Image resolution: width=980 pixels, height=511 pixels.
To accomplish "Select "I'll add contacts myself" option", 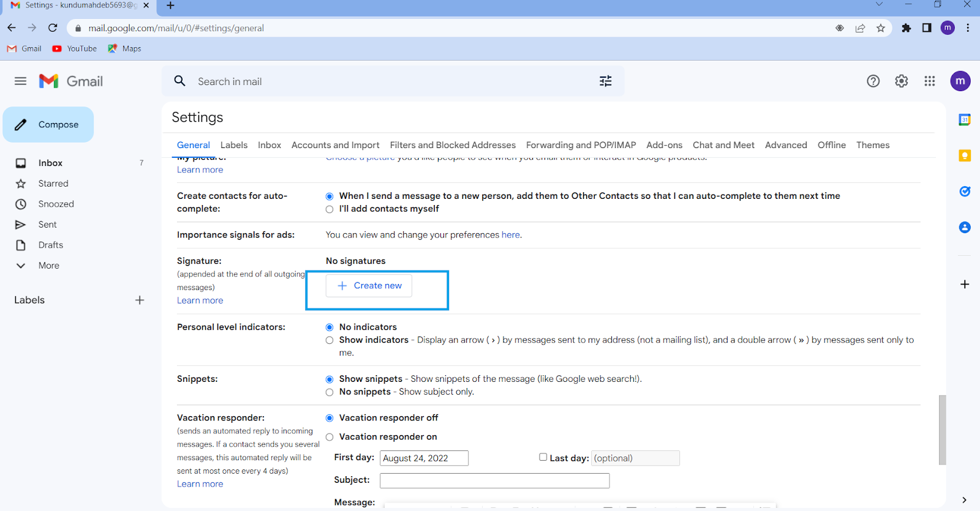I will [x=330, y=209].
